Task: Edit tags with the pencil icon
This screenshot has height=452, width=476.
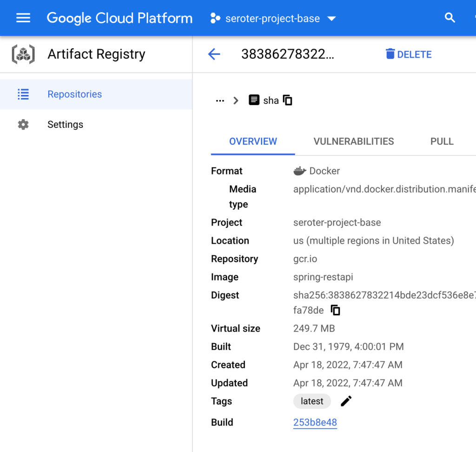Action: 346,401
